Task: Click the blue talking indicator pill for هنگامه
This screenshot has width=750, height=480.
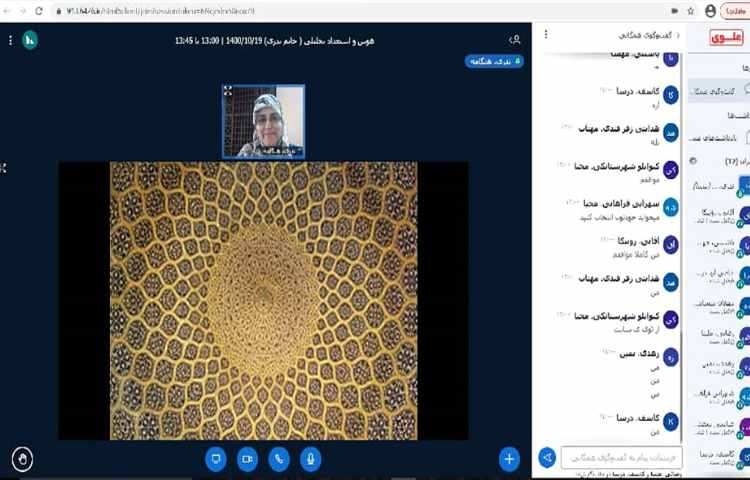Action: (494, 61)
